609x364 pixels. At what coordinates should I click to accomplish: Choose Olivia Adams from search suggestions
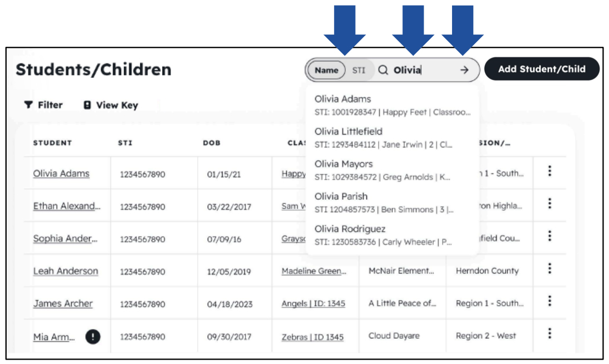pos(392,105)
